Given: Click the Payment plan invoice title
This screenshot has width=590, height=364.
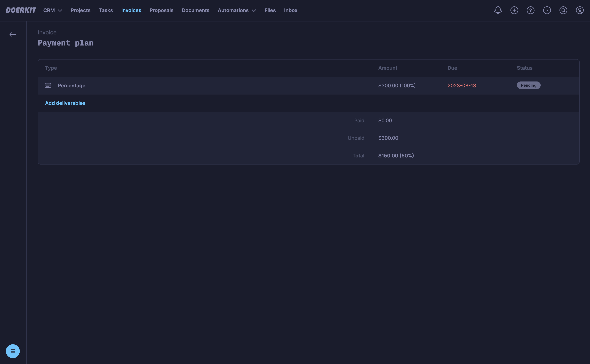Looking at the screenshot, I should click(x=65, y=43).
